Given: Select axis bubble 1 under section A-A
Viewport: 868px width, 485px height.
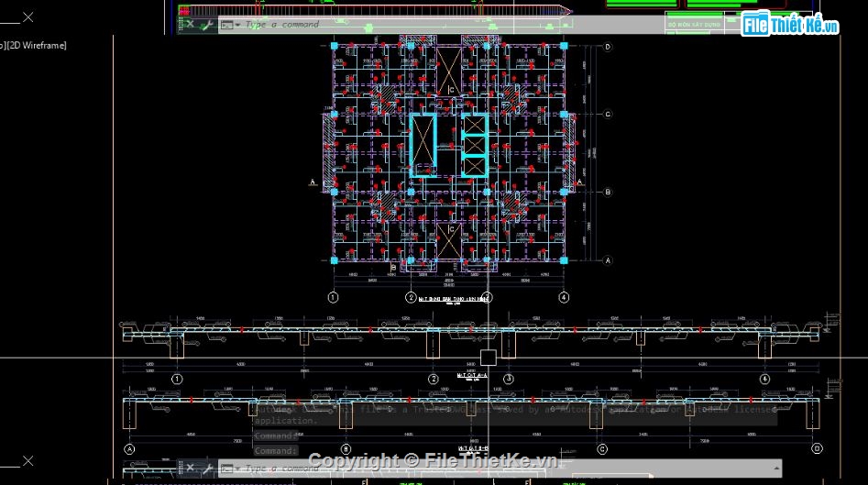Looking at the screenshot, I should (177, 380).
